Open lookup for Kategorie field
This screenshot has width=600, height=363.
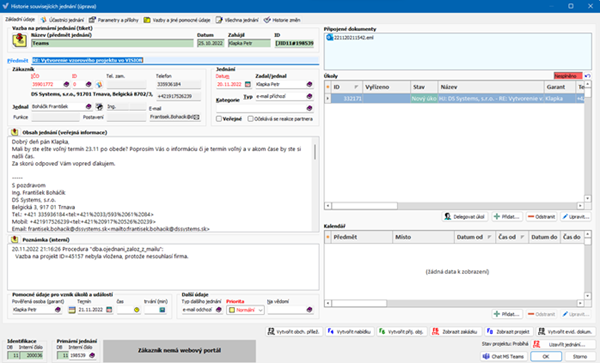pyautogui.click(x=309, y=108)
